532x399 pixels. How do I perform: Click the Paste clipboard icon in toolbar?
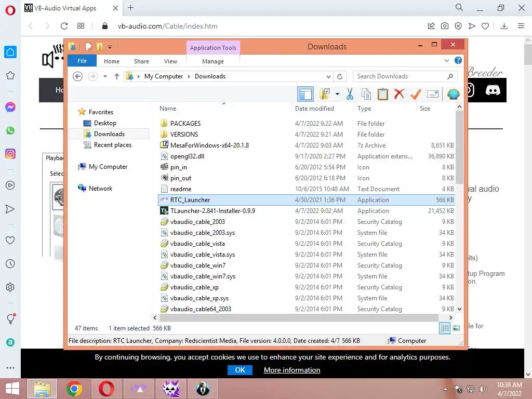click(383, 94)
